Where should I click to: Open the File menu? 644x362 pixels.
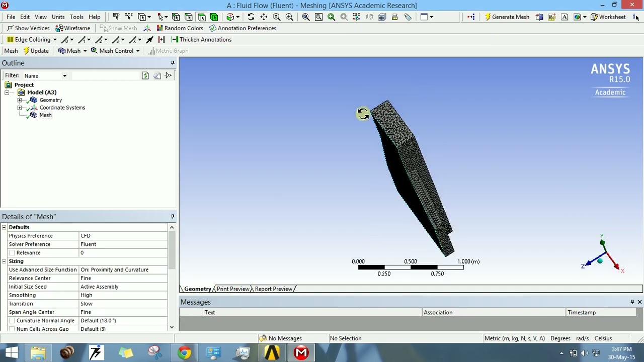tap(11, 17)
